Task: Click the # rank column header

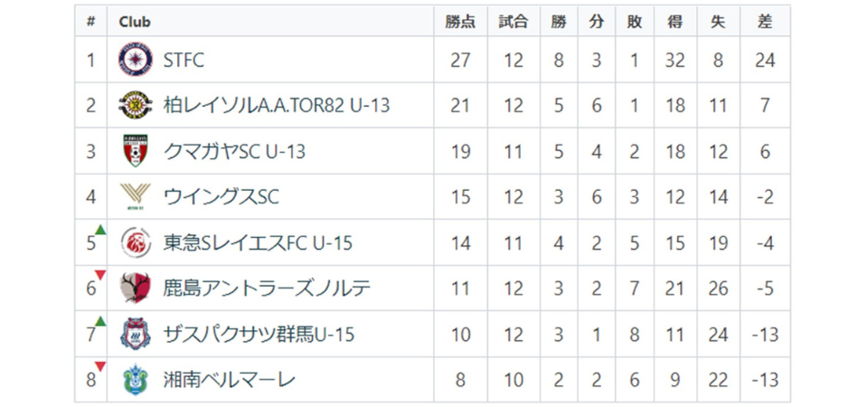Action: point(90,22)
